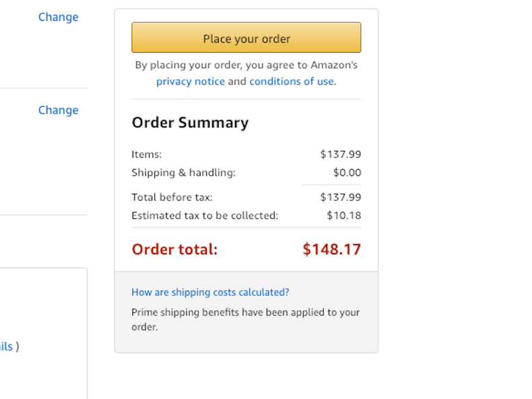The width and height of the screenshot is (532, 399).
Task: Click the Order Summary heading
Action: [x=190, y=122]
